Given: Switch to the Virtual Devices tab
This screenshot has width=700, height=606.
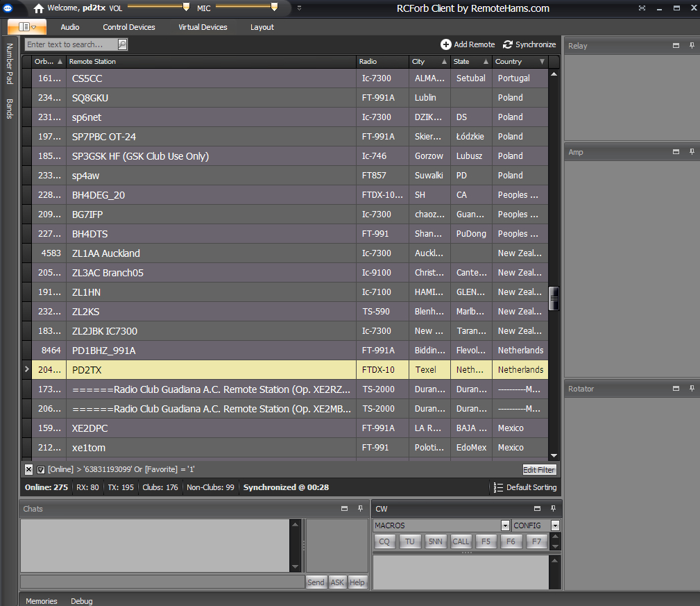Looking at the screenshot, I should 203,27.
